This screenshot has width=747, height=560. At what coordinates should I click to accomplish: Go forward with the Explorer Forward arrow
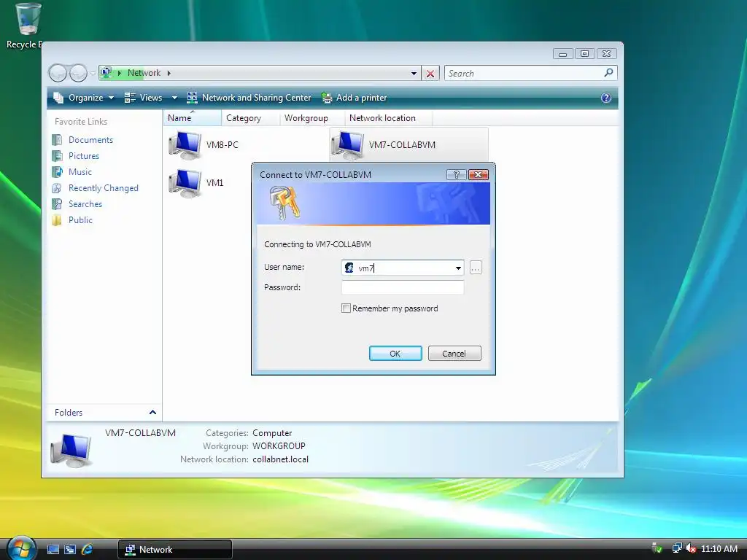click(78, 73)
